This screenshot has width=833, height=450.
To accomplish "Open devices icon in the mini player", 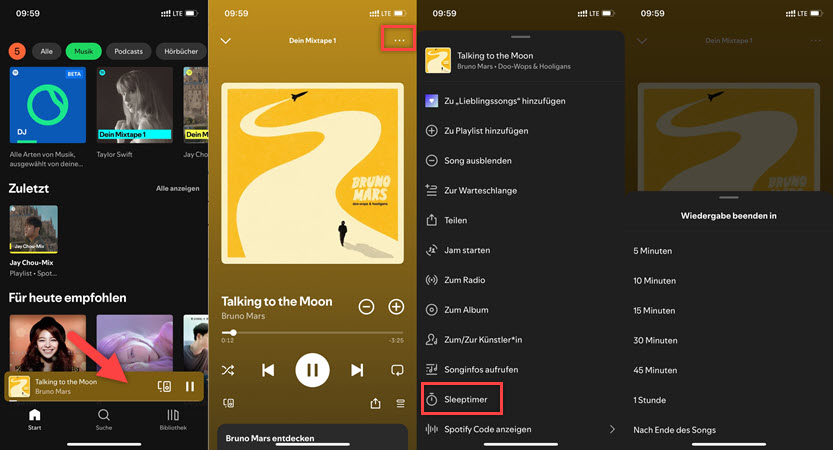I will click(x=164, y=387).
